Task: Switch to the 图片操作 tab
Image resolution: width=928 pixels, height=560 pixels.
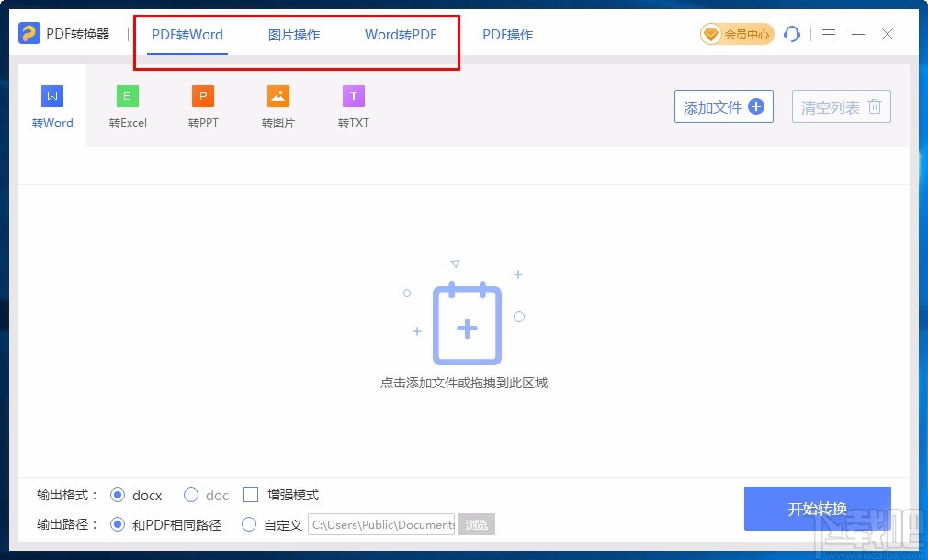Action: coord(293,34)
